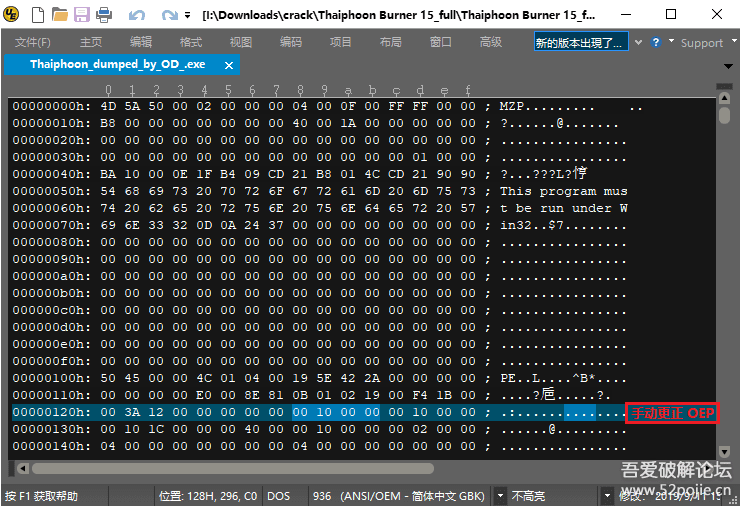Open the tab list dropdown arrow
The height and width of the screenshot is (507, 741).
point(726,65)
